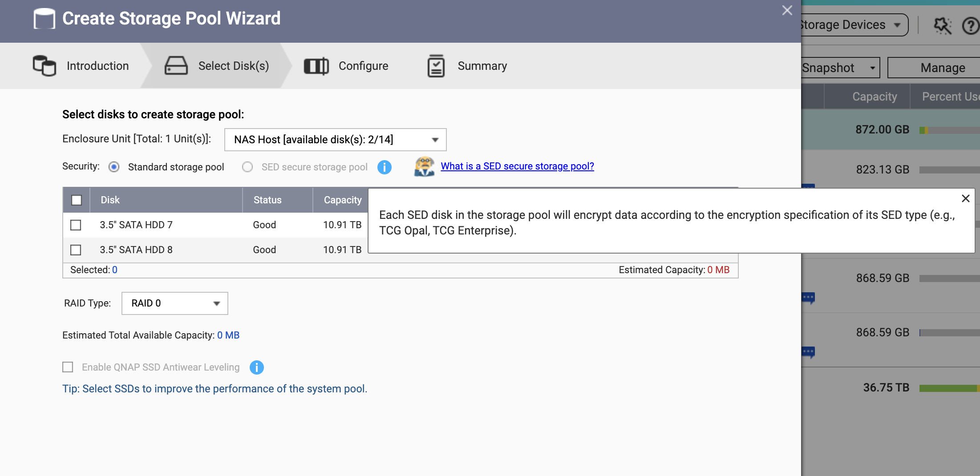The width and height of the screenshot is (980, 476).
Task: Toggle the select-all disks header checkbox
Action: pos(77,200)
